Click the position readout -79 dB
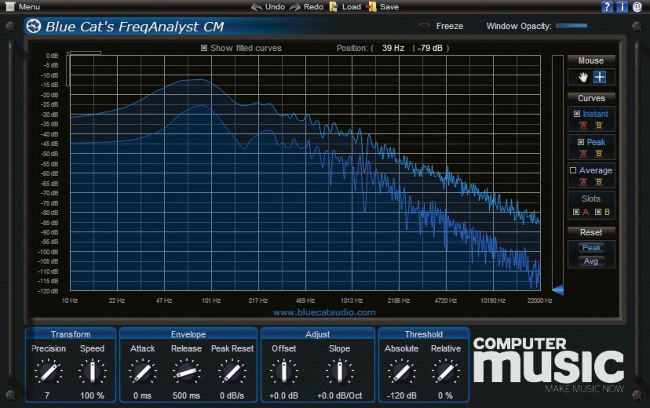Viewport: 650px width, 408px height. [x=430, y=48]
